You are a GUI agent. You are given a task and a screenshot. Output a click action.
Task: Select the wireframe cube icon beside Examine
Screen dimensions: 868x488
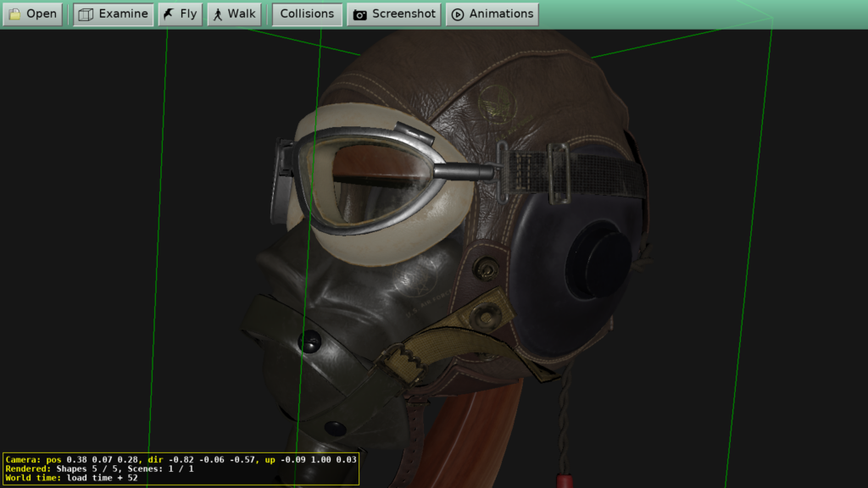click(84, 14)
